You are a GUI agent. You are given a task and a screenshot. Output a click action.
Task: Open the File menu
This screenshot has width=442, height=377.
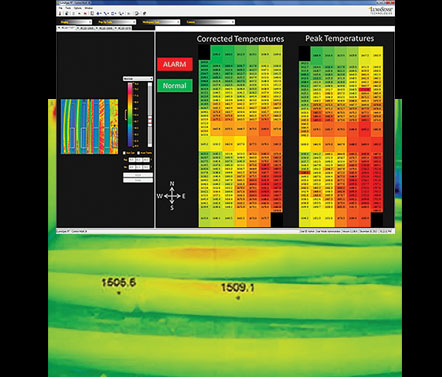[x=60, y=8]
